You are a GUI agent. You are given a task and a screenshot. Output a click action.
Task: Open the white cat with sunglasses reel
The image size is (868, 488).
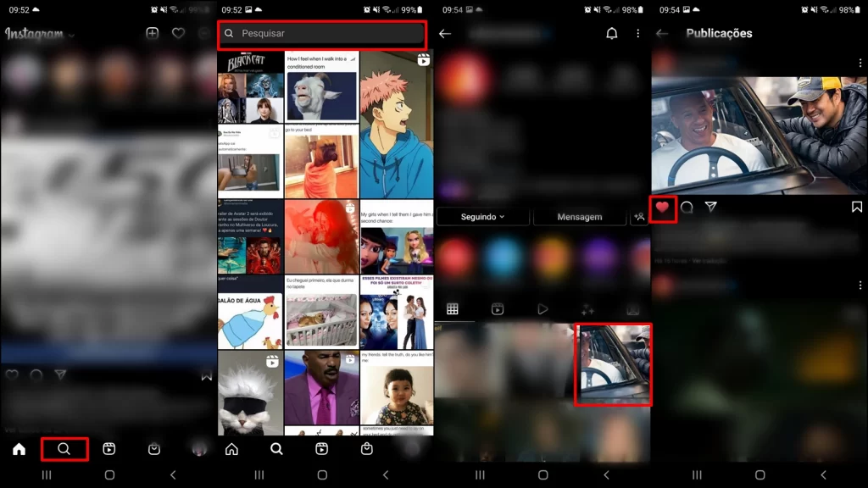coord(251,393)
